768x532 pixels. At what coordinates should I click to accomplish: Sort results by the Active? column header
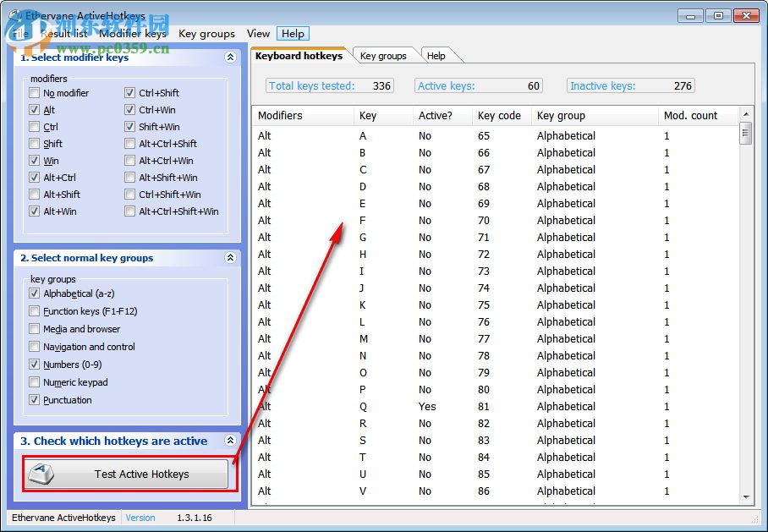pos(436,115)
